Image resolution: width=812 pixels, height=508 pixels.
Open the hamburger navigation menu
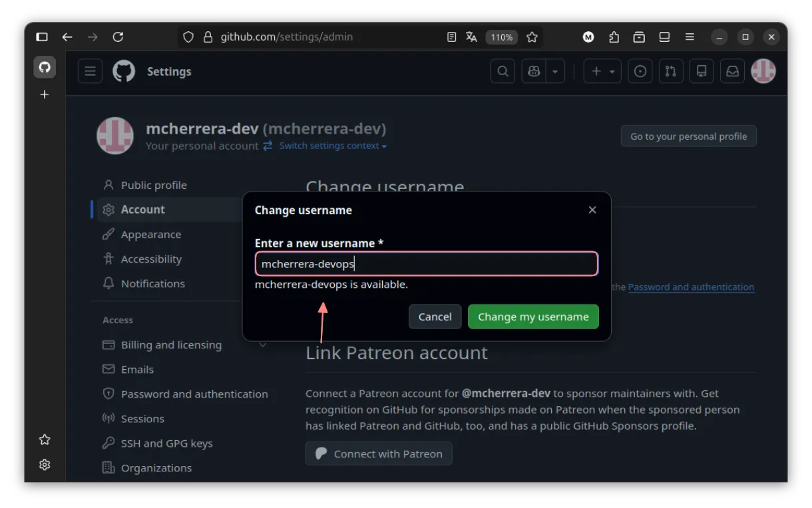[90, 71]
